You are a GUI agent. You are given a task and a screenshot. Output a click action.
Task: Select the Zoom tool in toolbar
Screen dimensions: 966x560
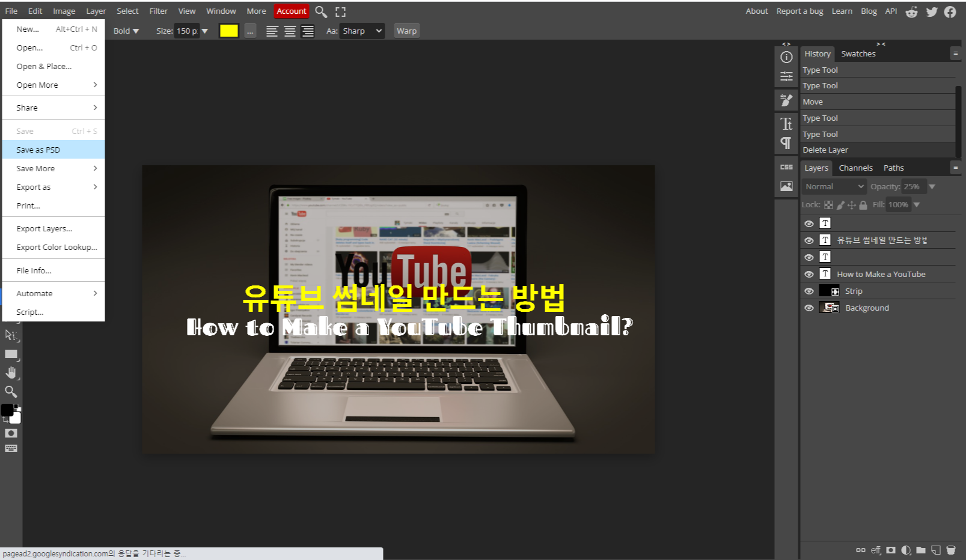tap(11, 392)
